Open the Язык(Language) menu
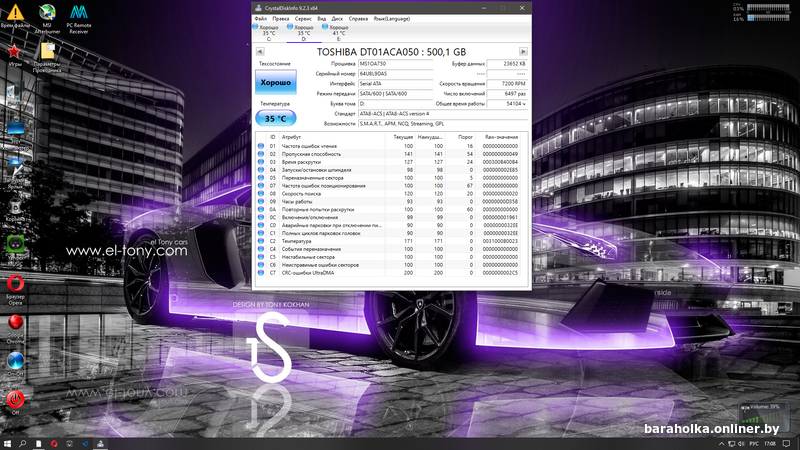Image resolution: width=800 pixels, height=450 pixels. 391,18
